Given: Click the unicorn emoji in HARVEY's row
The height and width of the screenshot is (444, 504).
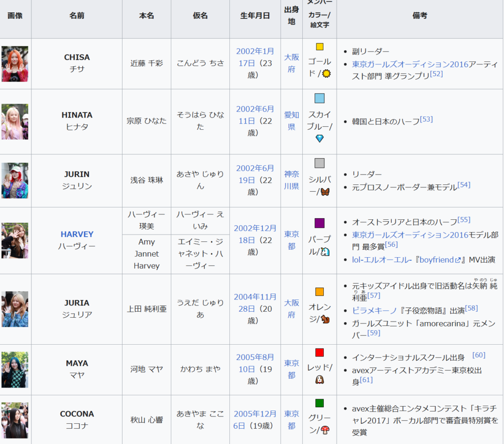Looking at the screenshot, I should [325, 251].
